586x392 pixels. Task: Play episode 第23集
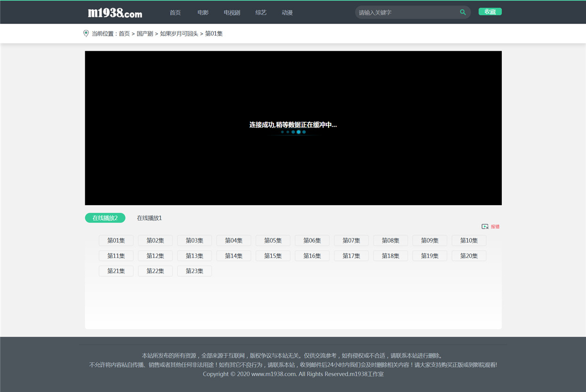(x=194, y=271)
